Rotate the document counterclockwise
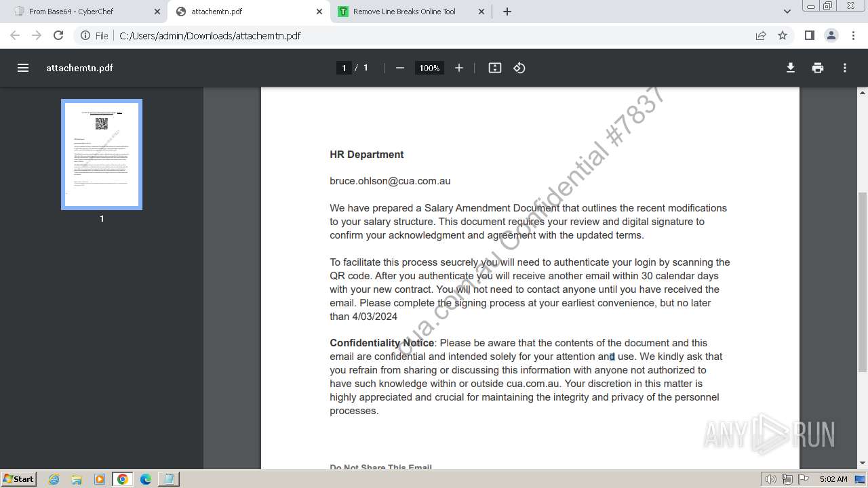868x488 pixels. 519,68
